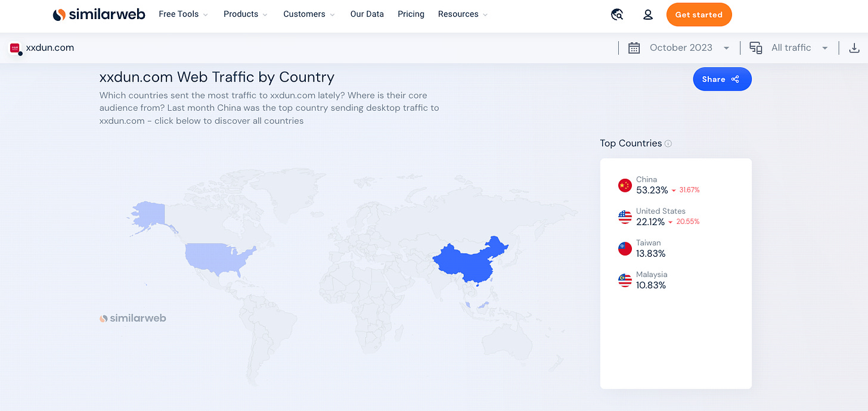Click the Malaysia 10.83% value
Viewport: 868px width, 411px height.
(x=651, y=285)
